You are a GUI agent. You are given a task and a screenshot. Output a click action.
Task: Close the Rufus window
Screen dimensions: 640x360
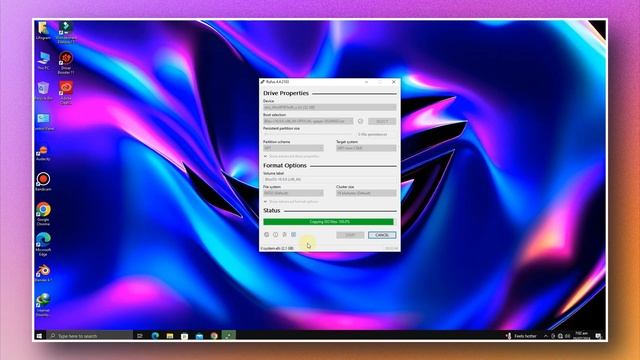[394, 82]
